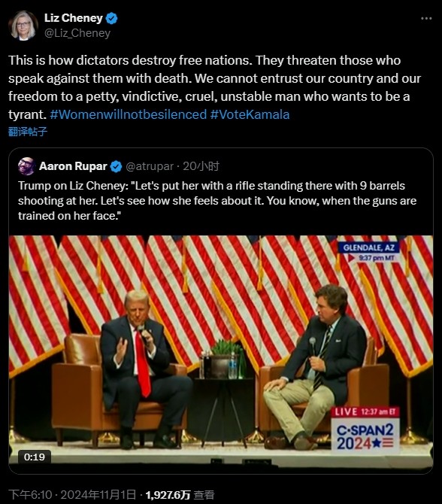The width and height of the screenshot is (442, 504).
Task: Click the Aaron Rupar display name
Action: pos(73,166)
